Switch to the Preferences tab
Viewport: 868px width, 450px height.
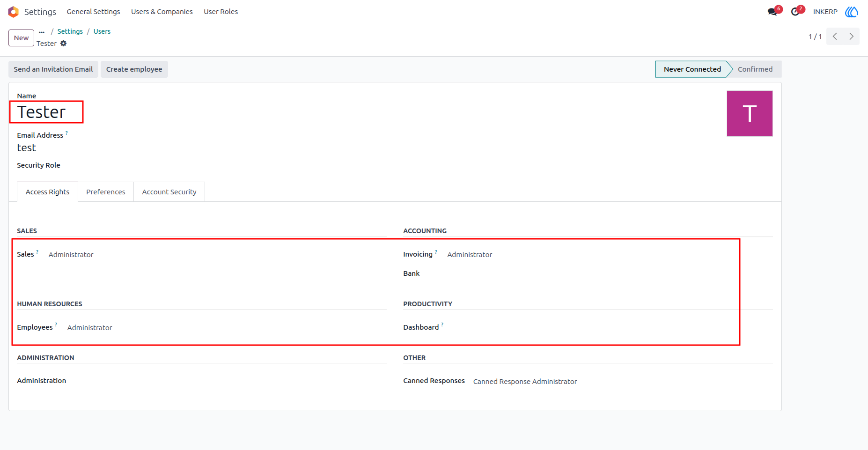106,192
